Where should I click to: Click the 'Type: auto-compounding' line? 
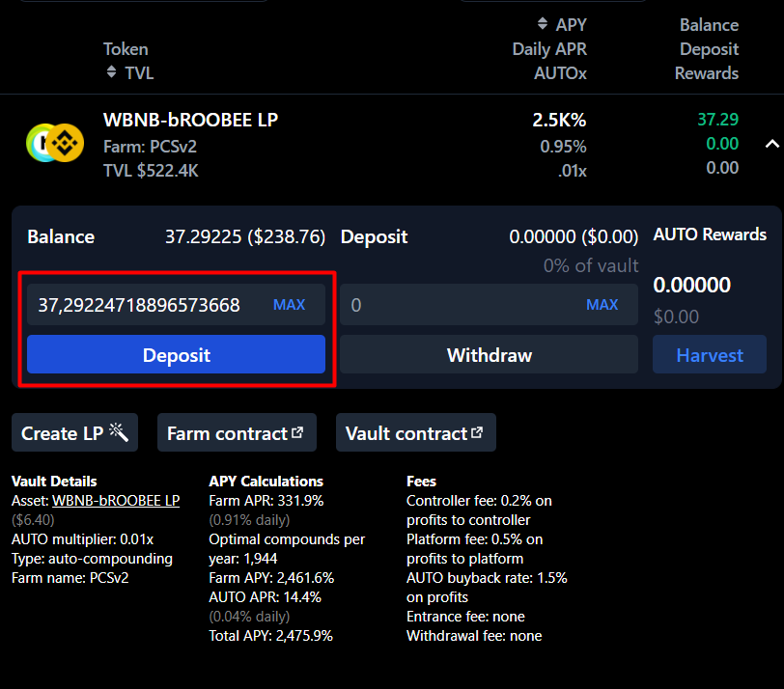92,559
